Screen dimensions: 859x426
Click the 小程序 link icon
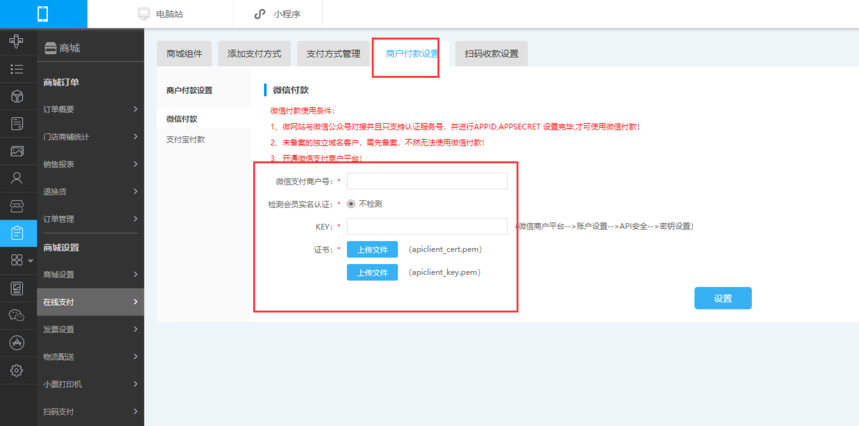point(260,14)
